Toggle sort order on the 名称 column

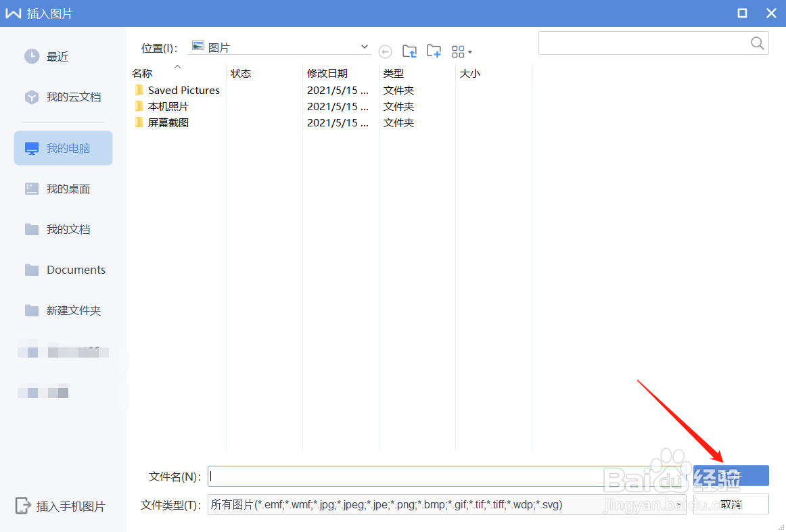coord(142,72)
